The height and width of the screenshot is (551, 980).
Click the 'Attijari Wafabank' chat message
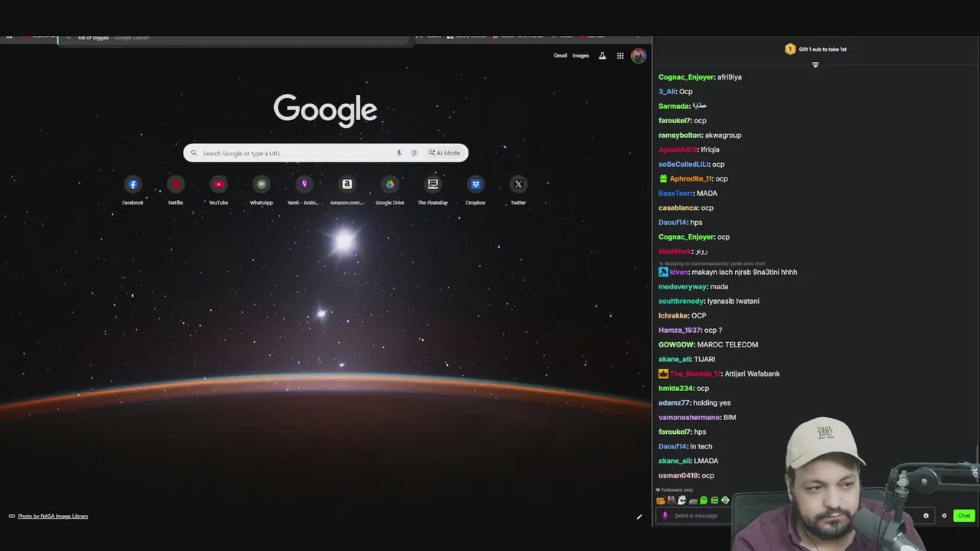tap(752, 374)
